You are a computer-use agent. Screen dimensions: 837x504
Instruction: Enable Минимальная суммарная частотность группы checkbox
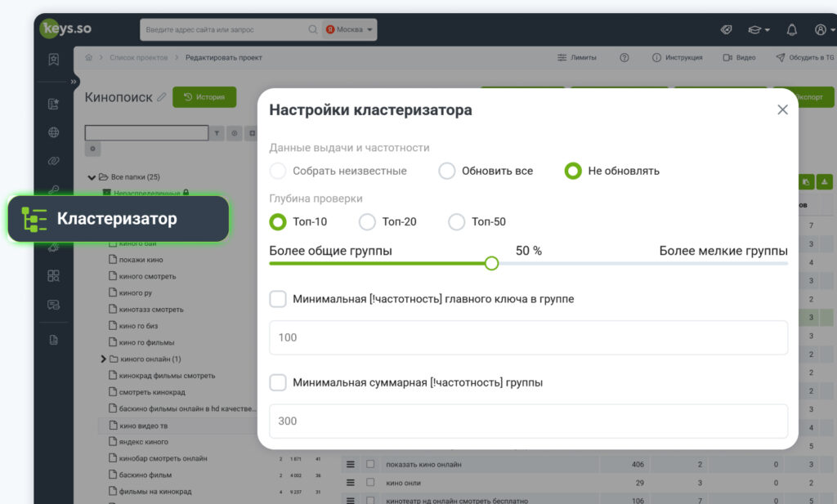click(x=278, y=382)
